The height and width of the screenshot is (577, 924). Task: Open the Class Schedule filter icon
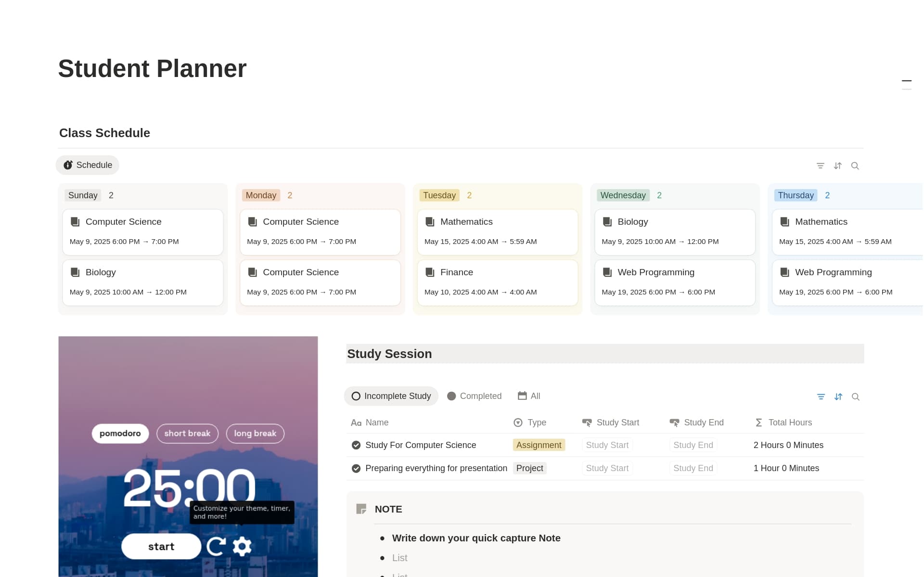(821, 166)
